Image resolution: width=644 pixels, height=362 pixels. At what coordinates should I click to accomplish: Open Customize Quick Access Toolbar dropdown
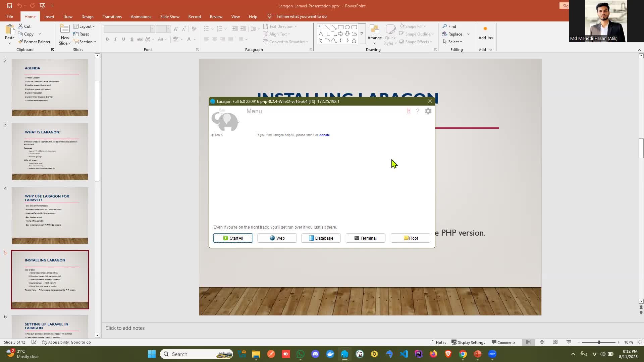[x=52, y=6]
